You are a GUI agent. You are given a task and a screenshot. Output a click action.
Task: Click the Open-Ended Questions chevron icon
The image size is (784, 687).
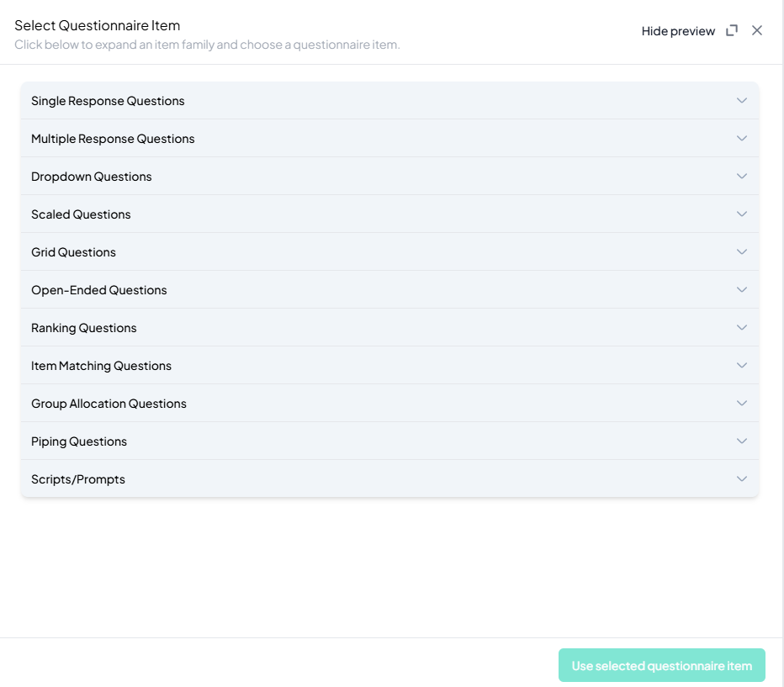point(741,290)
